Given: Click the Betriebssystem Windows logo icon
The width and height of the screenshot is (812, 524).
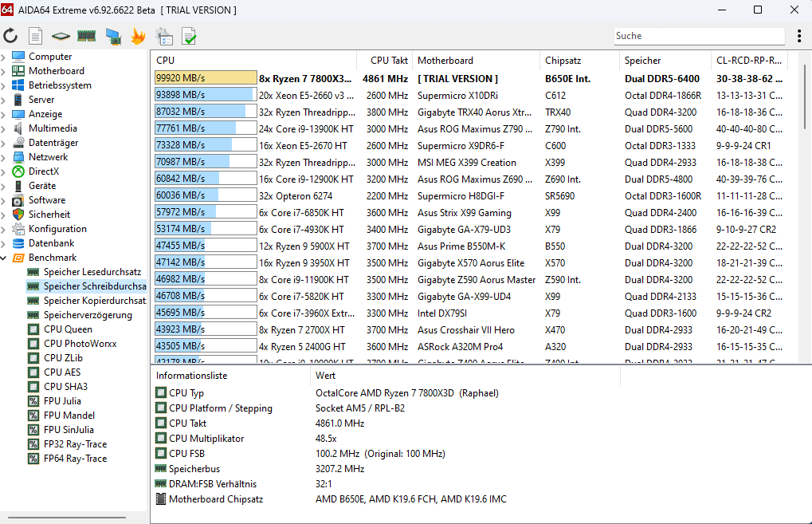Looking at the screenshot, I should click(x=18, y=85).
